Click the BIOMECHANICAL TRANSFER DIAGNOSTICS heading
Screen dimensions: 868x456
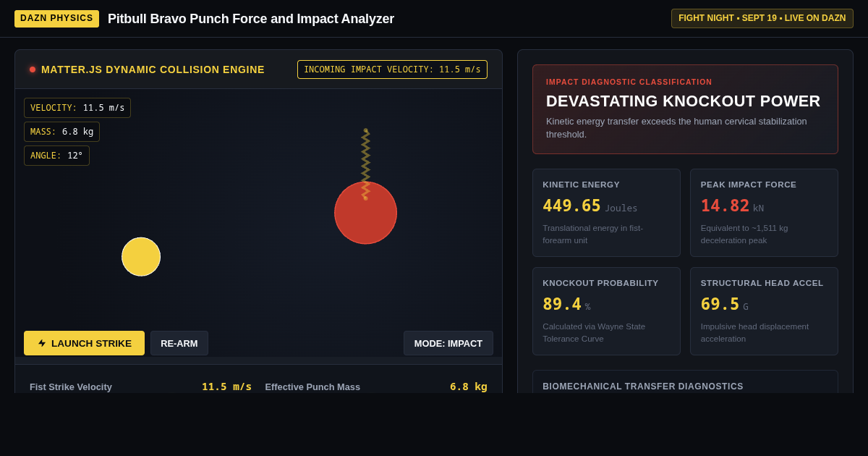[642, 387]
